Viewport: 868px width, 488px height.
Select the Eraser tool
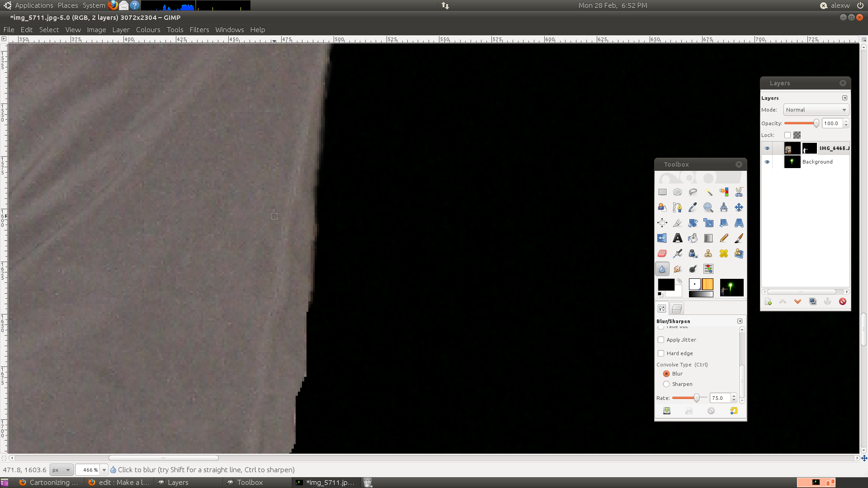[x=662, y=253]
